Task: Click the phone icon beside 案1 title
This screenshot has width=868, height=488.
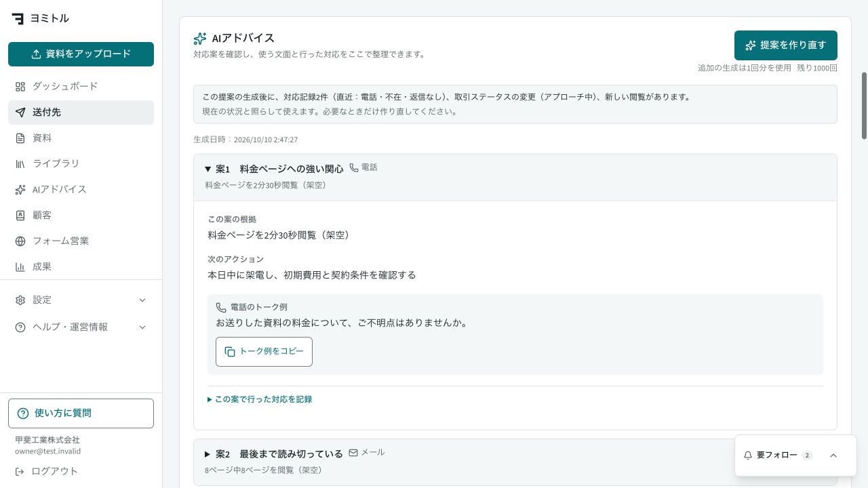Action: click(x=354, y=167)
